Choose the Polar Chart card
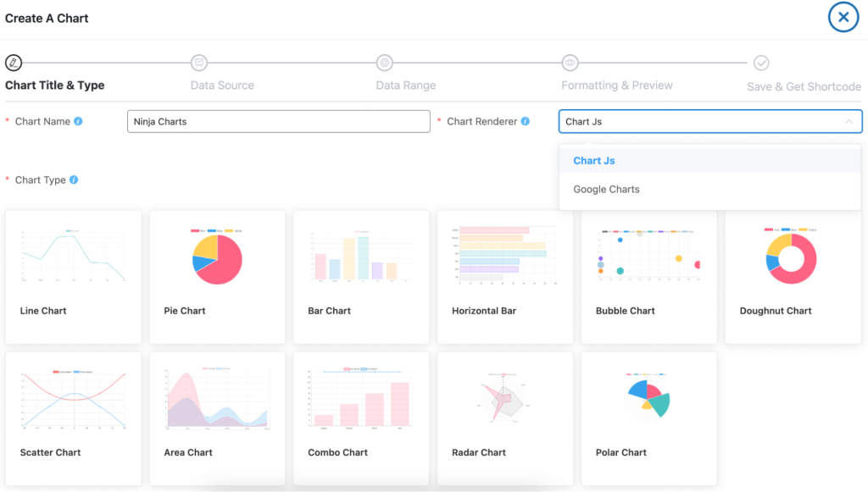This screenshot has width=868, height=492. (x=649, y=418)
